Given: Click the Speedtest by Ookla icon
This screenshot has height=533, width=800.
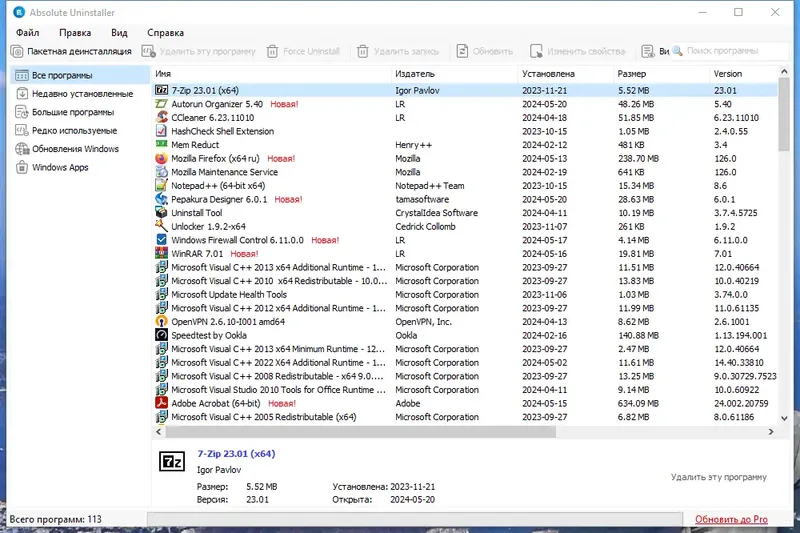Looking at the screenshot, I should [x=161, y=335].
